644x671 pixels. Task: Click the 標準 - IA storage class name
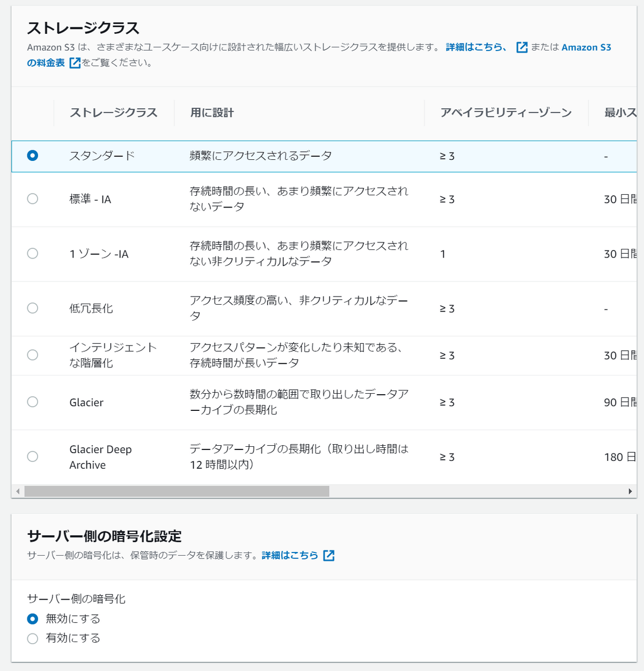(x=90, y=199)
